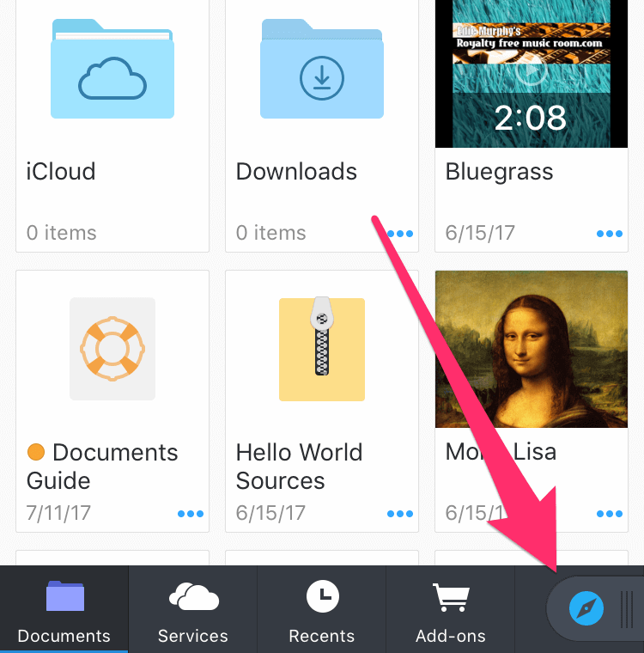Open the iCloud folder icon
Image resolution: width=644 pixels, height=653 pixels.
pyautogui.click(x=112, y=69)
